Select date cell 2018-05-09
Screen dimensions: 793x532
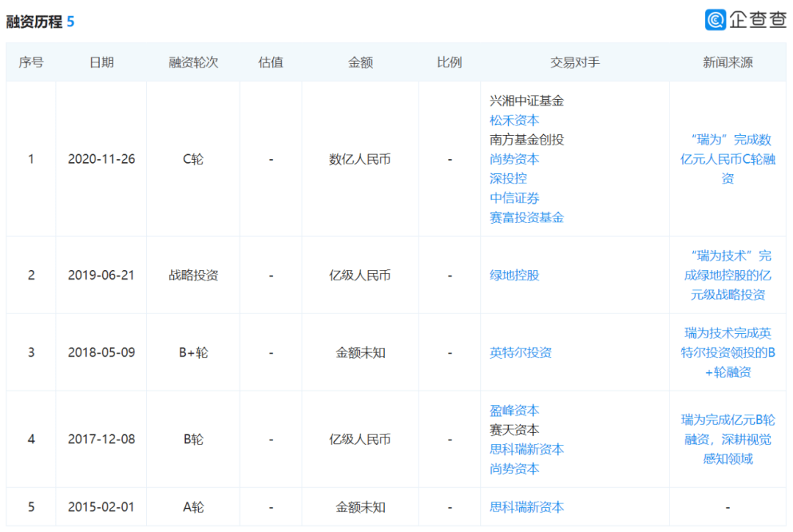click(101, 353)
